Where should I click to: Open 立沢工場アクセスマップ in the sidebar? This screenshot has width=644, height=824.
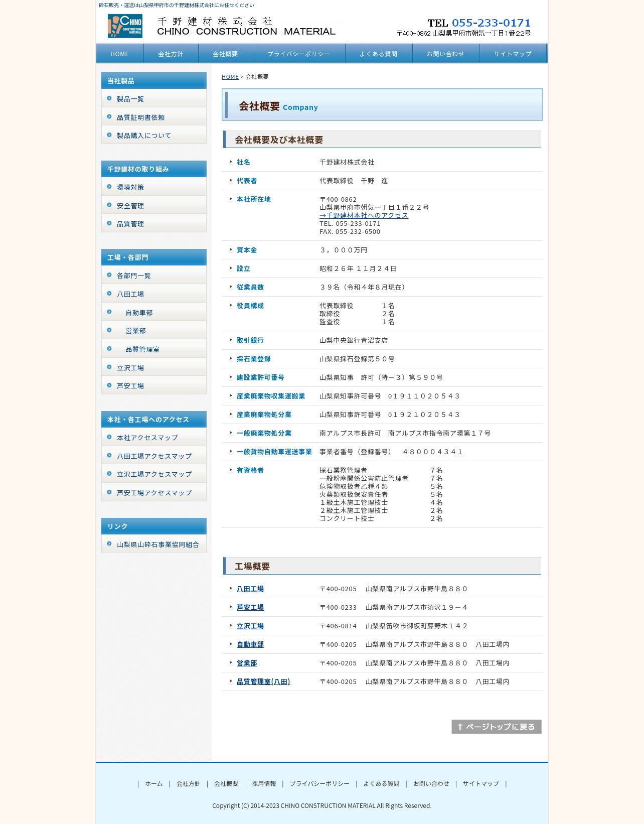click(x=154, y=474)
